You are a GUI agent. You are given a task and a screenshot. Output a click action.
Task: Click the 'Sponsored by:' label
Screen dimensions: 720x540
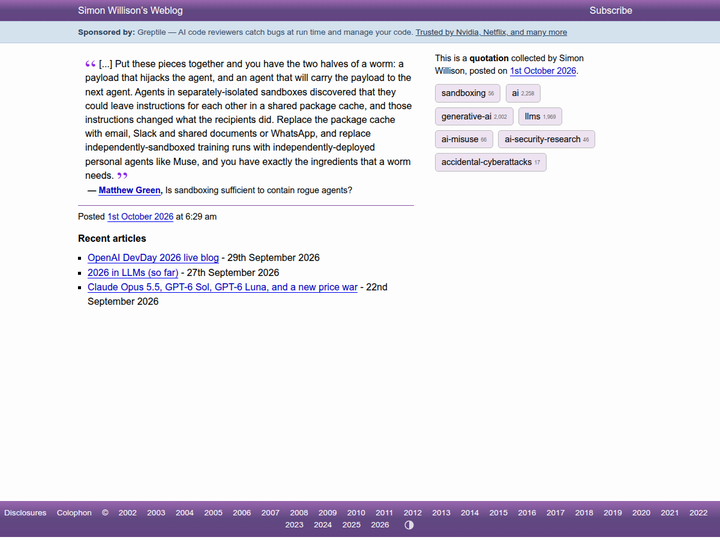(x=107, y=32)
